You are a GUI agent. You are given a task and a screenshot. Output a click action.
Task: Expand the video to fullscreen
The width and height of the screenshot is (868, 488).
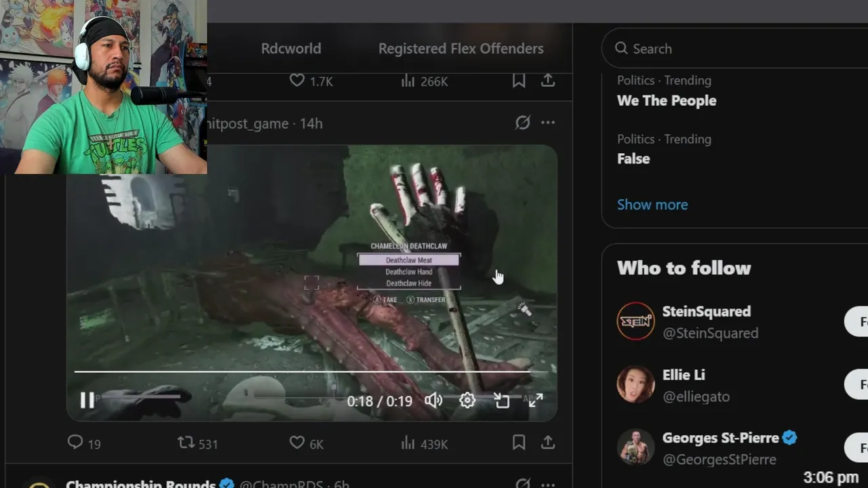536,401
